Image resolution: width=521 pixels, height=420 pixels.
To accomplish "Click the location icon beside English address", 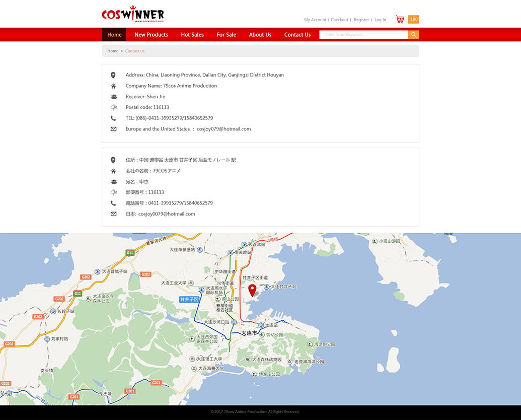I will 113,75.
